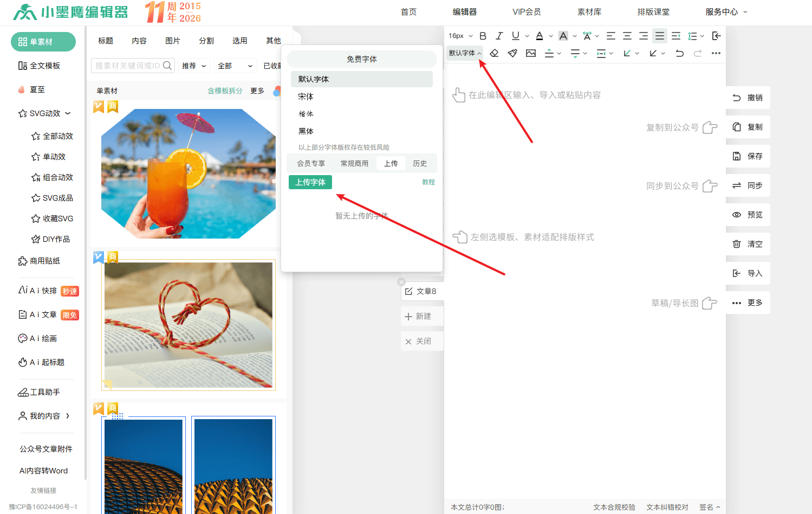The width and height of the screenshot is (812, 514).
Task: Click the 单素材 sidebar button
Action: [x=43, y=42]
